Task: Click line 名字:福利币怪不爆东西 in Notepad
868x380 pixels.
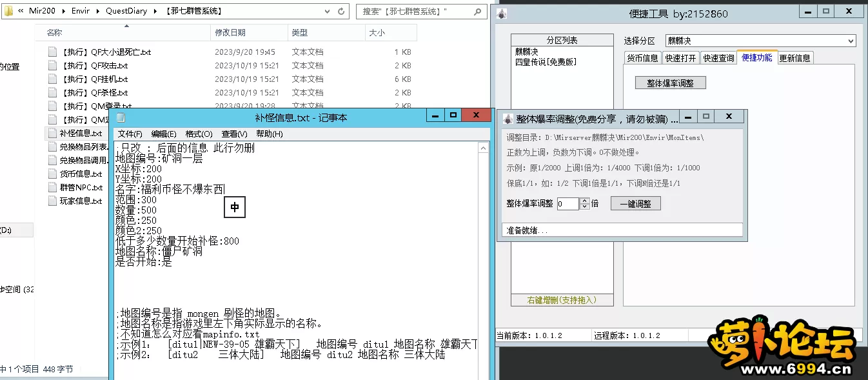Action: (170, 189)
